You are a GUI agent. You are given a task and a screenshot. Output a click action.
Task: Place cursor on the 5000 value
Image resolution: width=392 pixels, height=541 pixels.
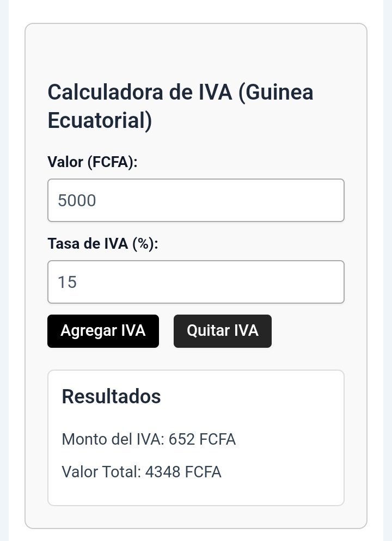point(77,200)
